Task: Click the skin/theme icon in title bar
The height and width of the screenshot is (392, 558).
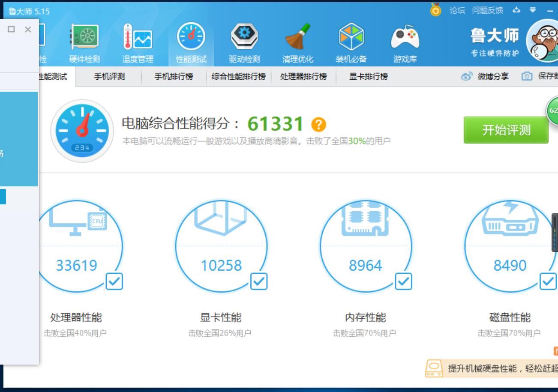Action: [516, 10]
